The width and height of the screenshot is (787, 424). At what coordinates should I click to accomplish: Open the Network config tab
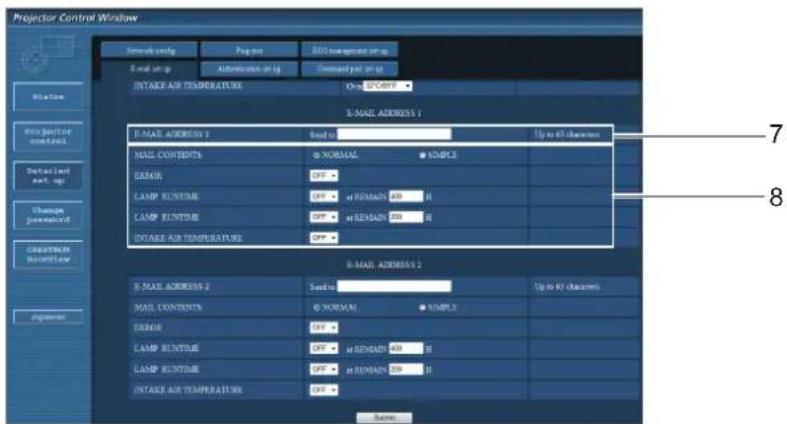pyautogui.click(x=149, y=51)
